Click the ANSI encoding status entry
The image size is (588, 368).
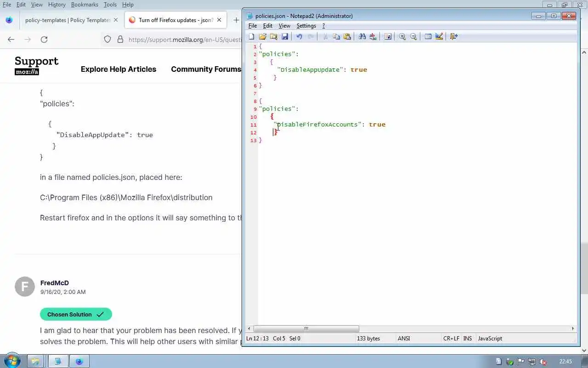click(x=404, y=339)
